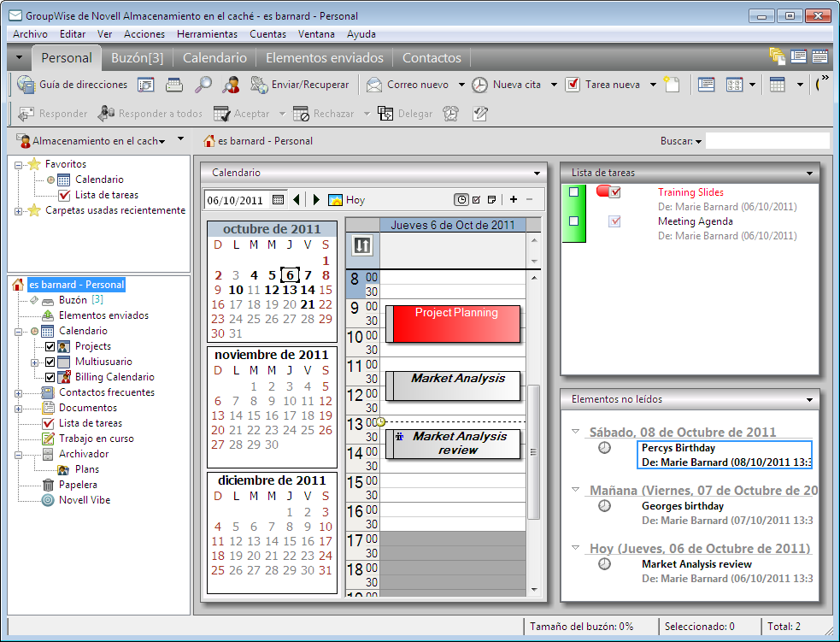Open the Archivo menu
This screenshot has height=642, width=840.
pyautogui.click(x=30, y=33)
